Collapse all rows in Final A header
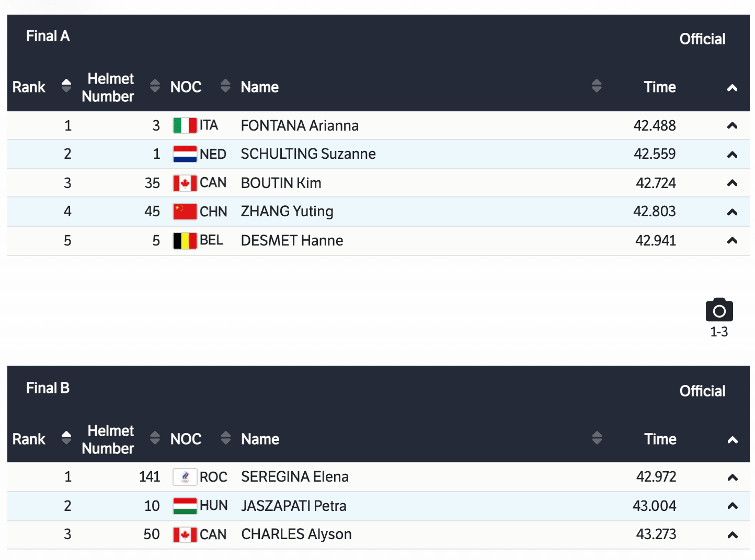Image resolution: width=755 pixels, height=560 pixels. (x=732, y=88)
